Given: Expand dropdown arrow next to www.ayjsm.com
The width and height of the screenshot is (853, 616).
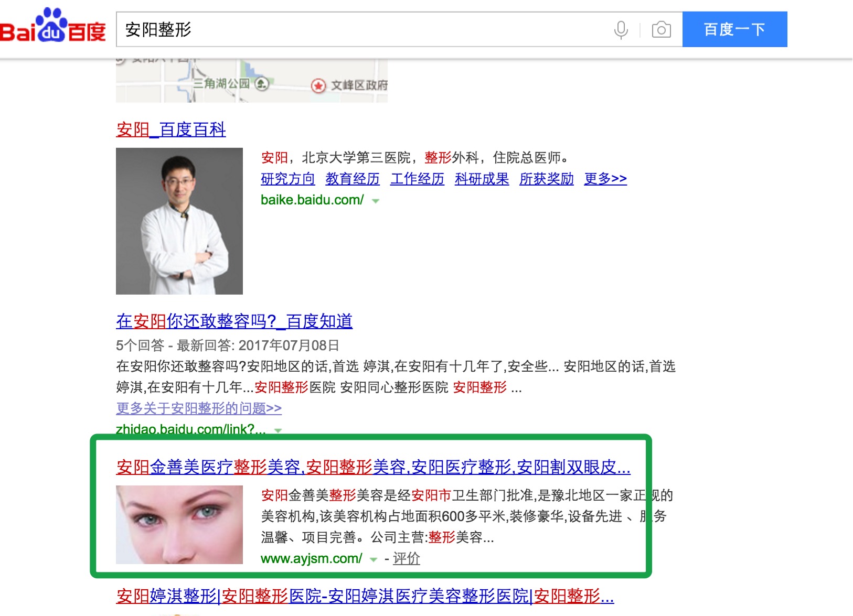Looking at the screenshot, I should 374,560.
